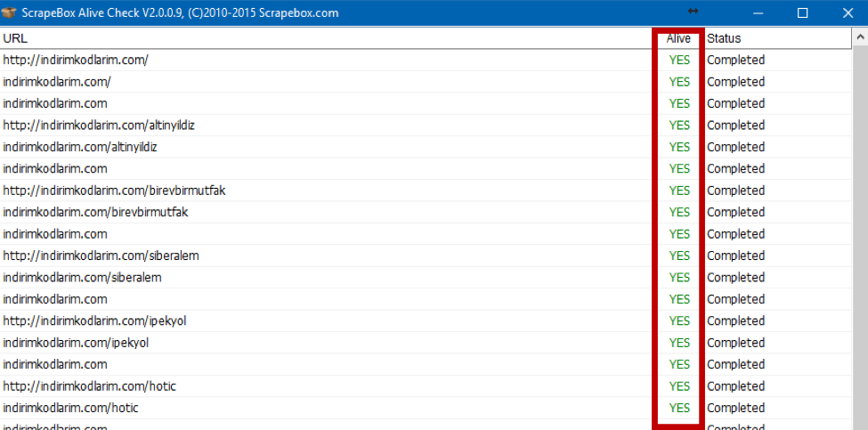
Task: Click YES in the http://indirimkodlarim.com/ipekyol row
Action: point(679,321)
